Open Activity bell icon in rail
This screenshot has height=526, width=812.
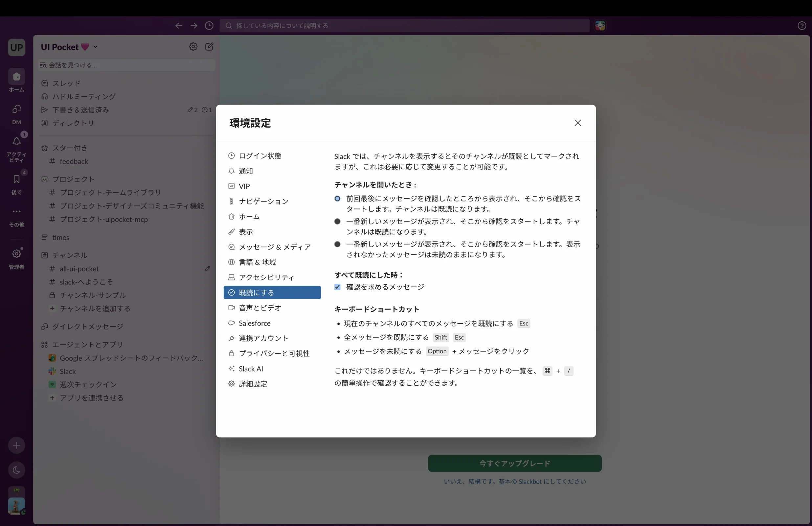[16, 141]
